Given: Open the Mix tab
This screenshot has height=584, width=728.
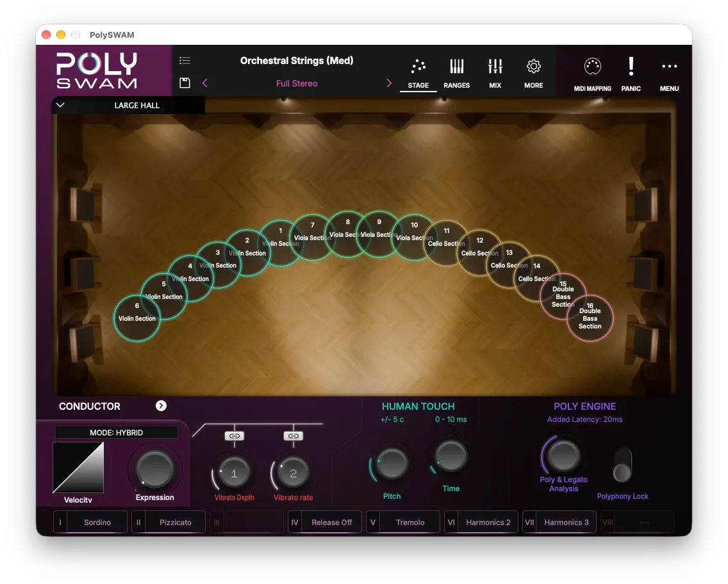Looking at the screenshot, I should tap(495, 74).
